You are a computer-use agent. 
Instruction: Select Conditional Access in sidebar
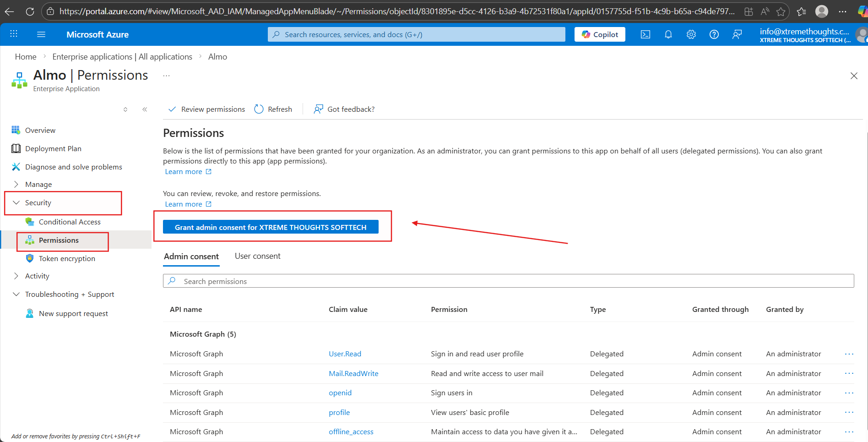coord(69,221)
